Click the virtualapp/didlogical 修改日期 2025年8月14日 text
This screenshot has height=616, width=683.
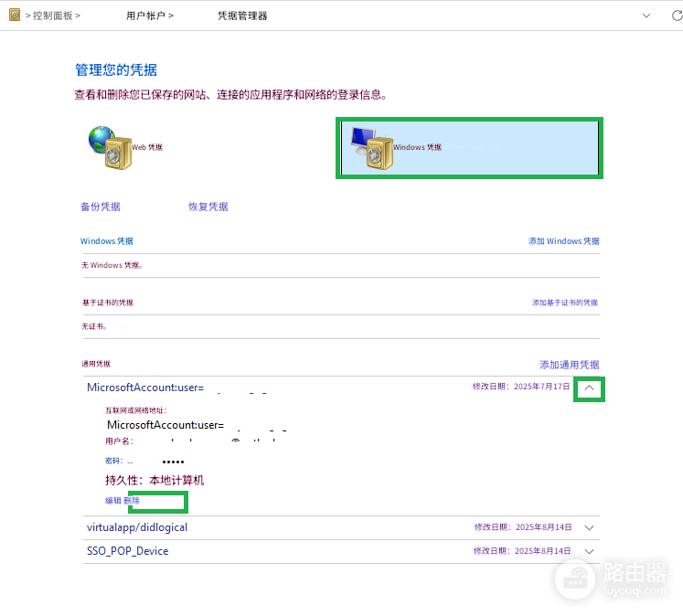tap(523, 527)
